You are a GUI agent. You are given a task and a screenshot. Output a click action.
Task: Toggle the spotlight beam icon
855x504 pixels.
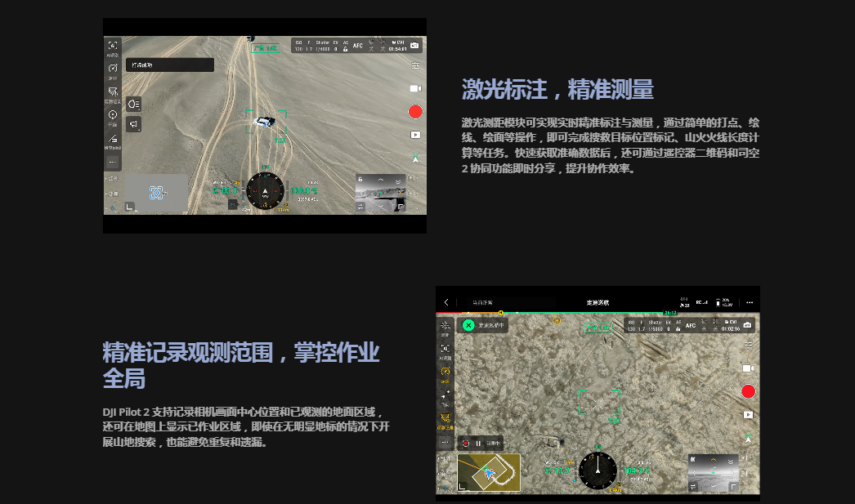[x=133, y=104]
